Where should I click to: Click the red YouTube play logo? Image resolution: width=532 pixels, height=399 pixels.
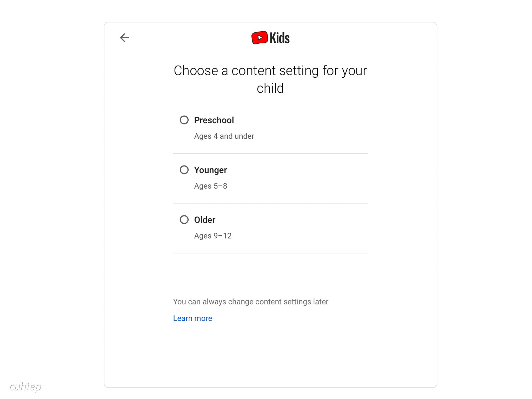point(259,38)
